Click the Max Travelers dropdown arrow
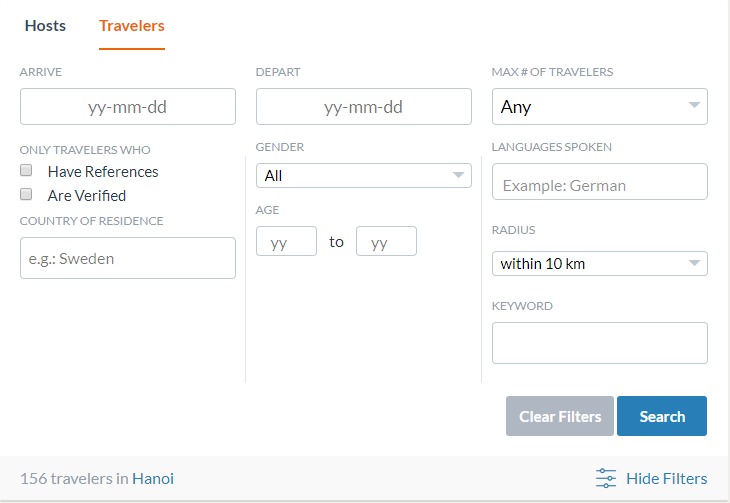The width and height of the screenshot is (730, 503). [694, 105]
